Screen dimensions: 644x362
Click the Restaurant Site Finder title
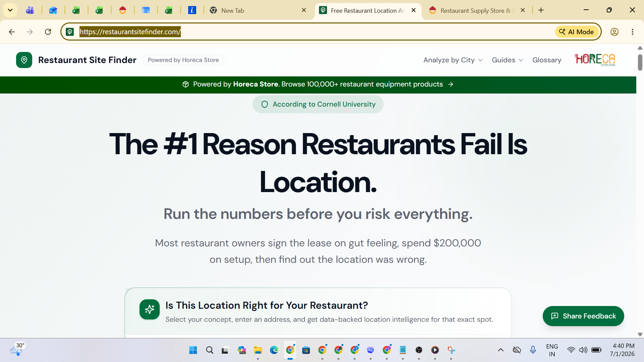[87, 60]
